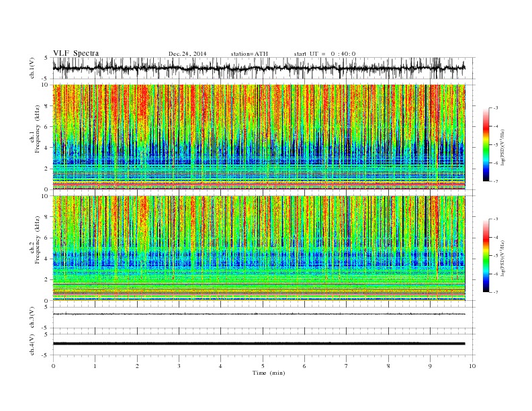Click time axis tick label '4'

coord(220,366)
